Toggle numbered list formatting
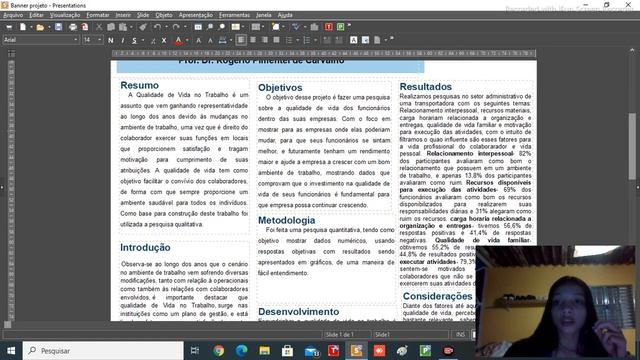640x360 pixels. 307,40
